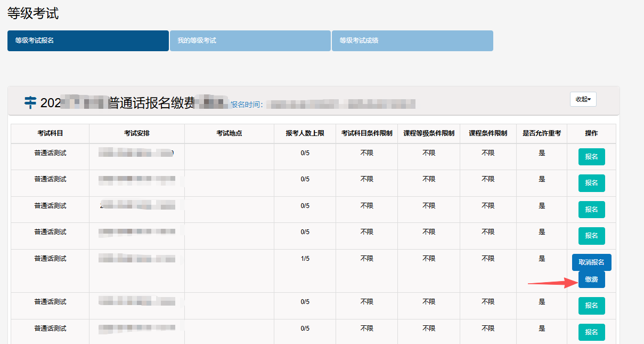Image resolution: width=644 pixels, height=344 pixels.
Task: Click 报名 in the row just below 缴费
Action: (x=591, y=306)
